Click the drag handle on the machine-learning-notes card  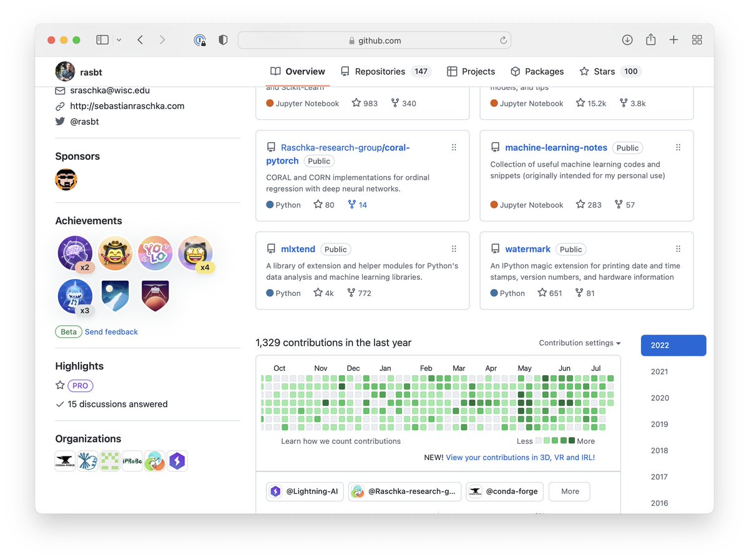[x=678, y=147]
